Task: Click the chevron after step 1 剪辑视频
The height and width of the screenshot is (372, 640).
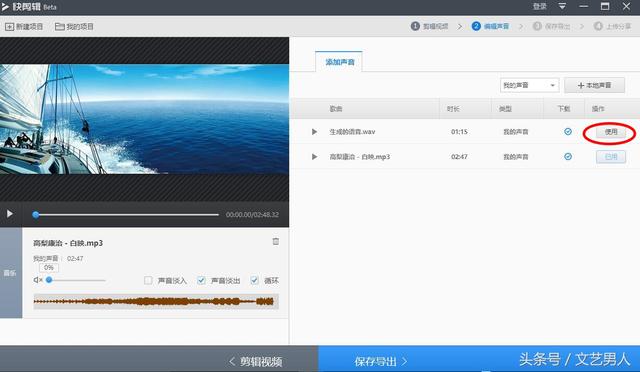Action: [460, 27]
